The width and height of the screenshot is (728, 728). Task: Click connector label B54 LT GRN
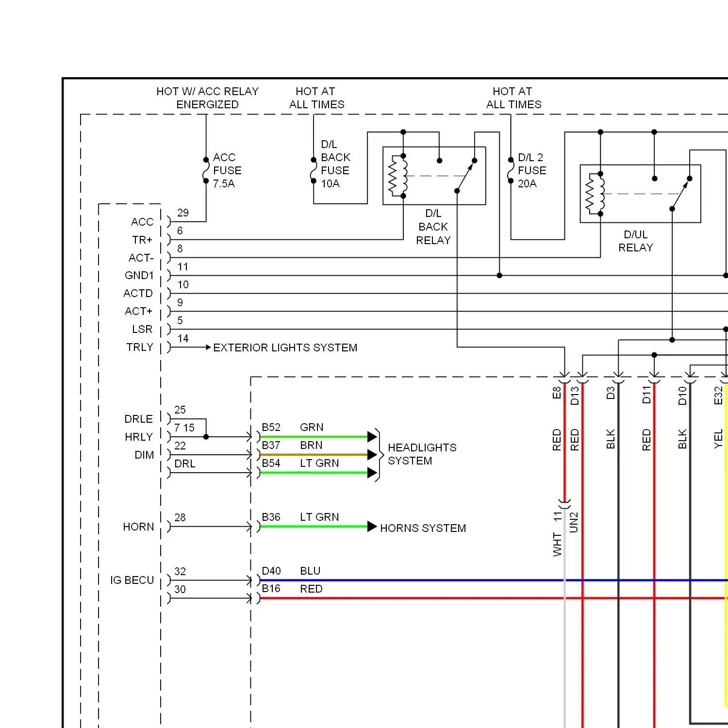click(x=300, y=463)
